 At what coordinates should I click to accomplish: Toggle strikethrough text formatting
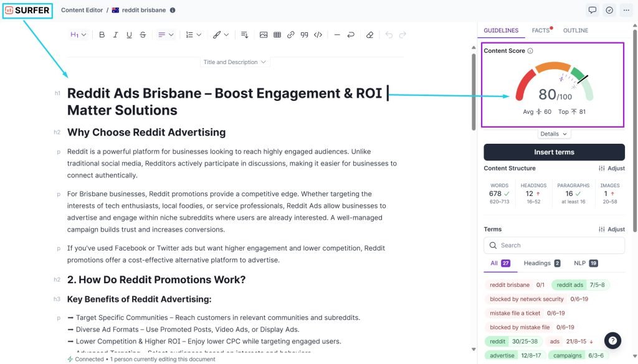point(143,35)
